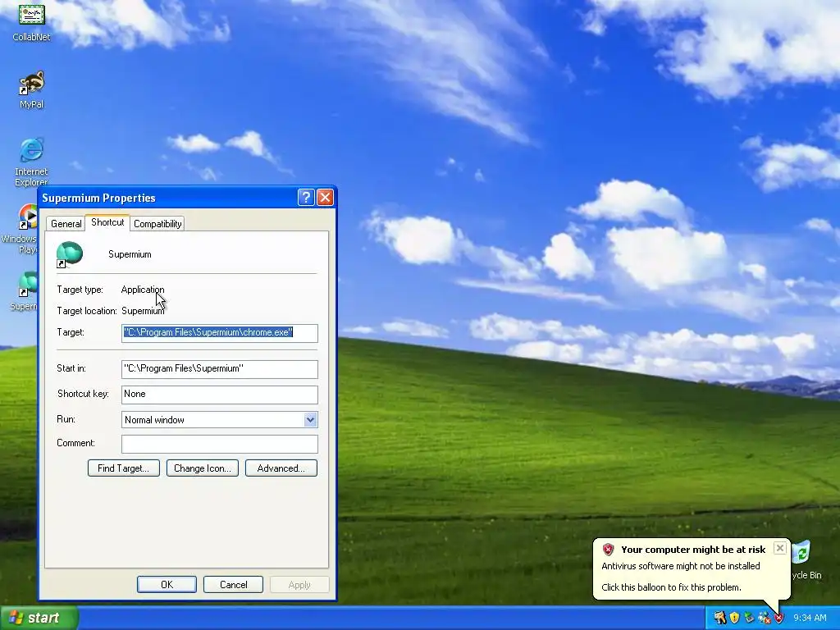Open the CollabNet desktop icon

31,21
